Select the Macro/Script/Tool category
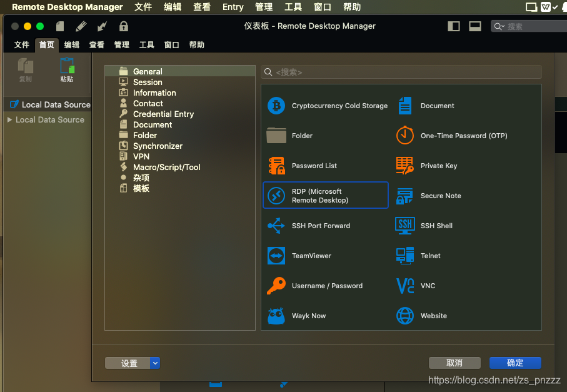 click(x=180, y=167)
